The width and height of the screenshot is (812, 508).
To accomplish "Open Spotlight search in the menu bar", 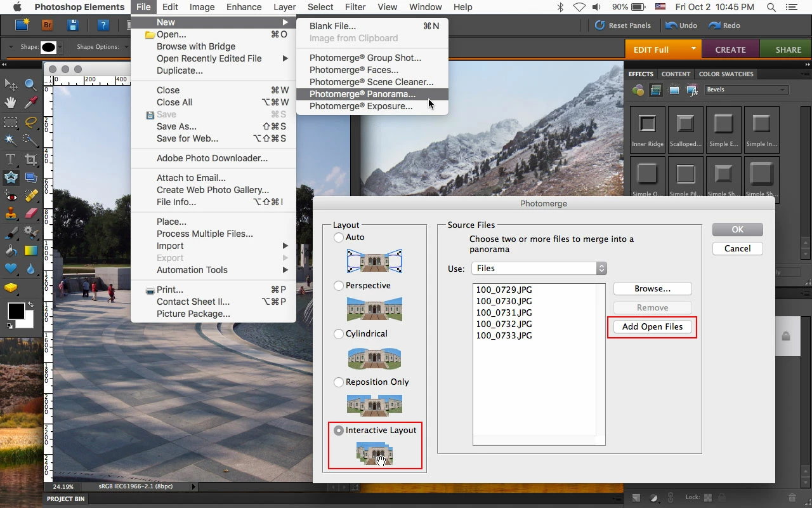I will coord(771,7).
